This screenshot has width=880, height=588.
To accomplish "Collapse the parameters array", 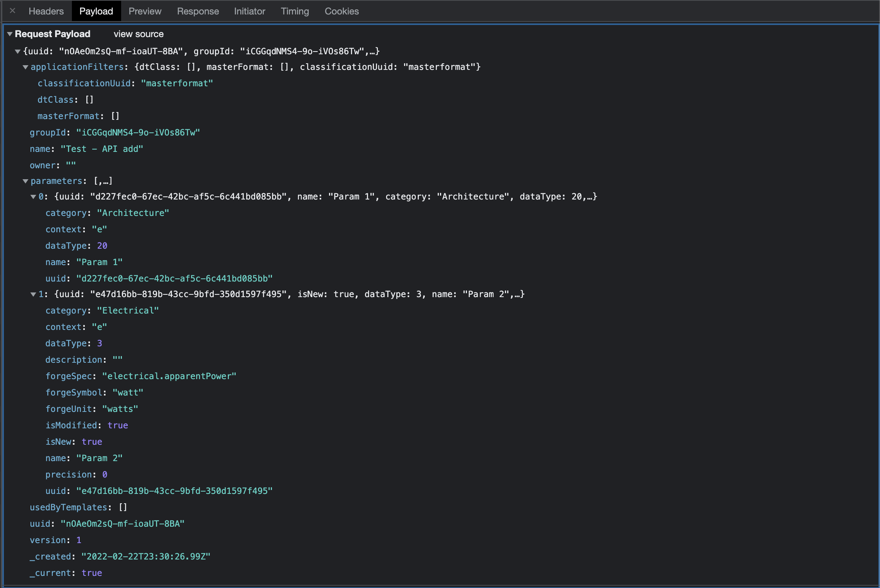I will point(25,181).
